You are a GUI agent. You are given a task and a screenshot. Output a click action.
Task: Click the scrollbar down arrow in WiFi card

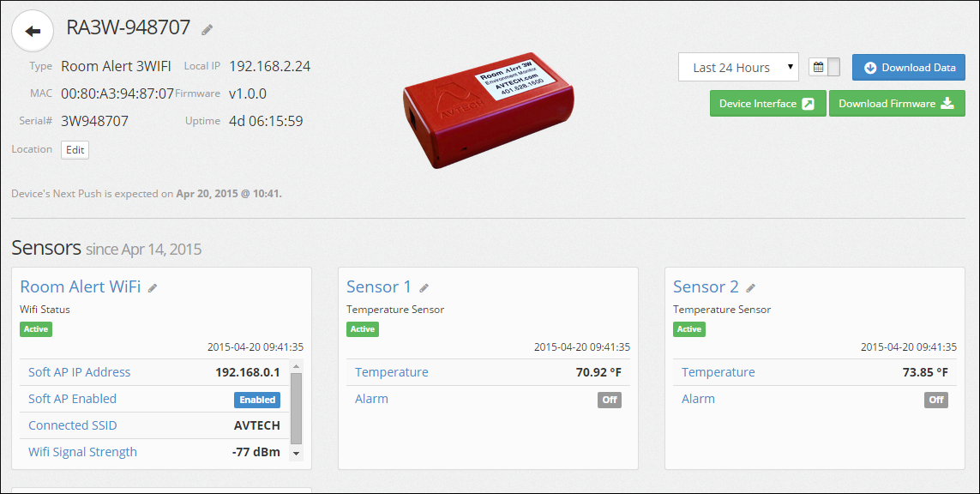pyautogui.click(x=296, y=454)
